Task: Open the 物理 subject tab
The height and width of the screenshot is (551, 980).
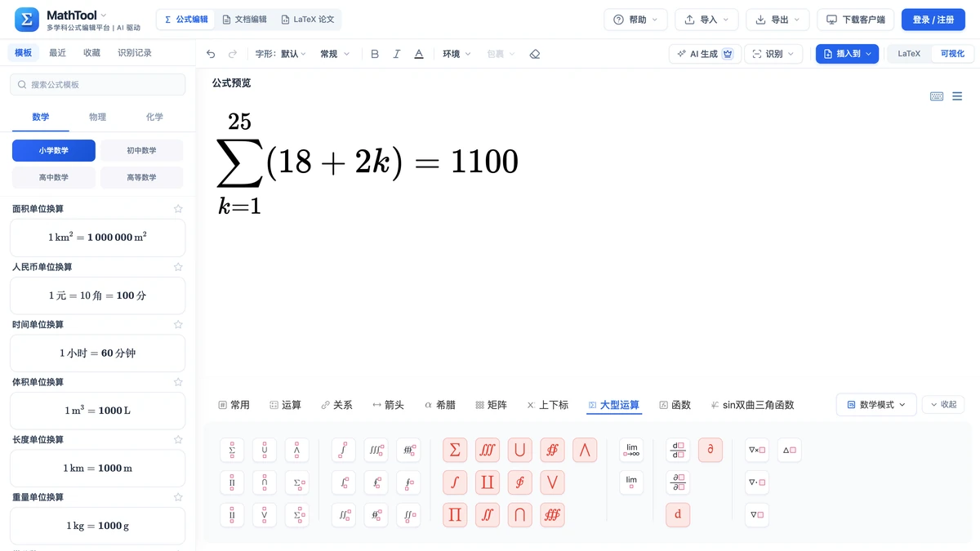Action: point(97,117)
